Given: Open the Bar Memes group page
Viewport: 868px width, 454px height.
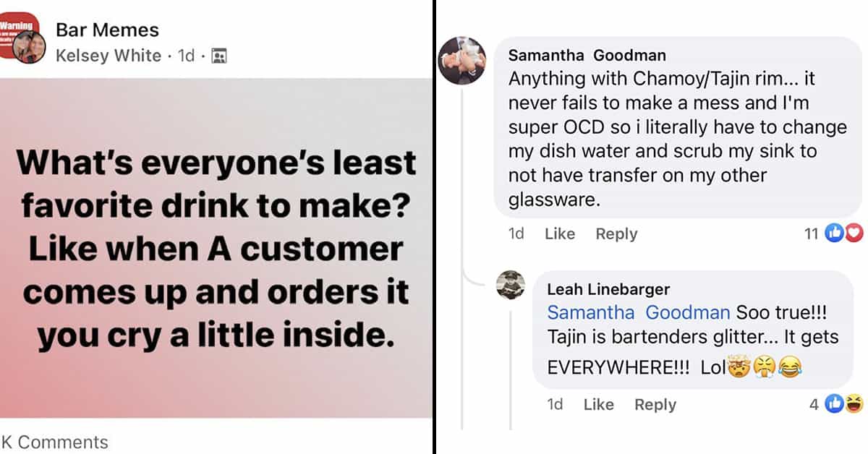Looking at the screenshot, I should coord(107,30).
